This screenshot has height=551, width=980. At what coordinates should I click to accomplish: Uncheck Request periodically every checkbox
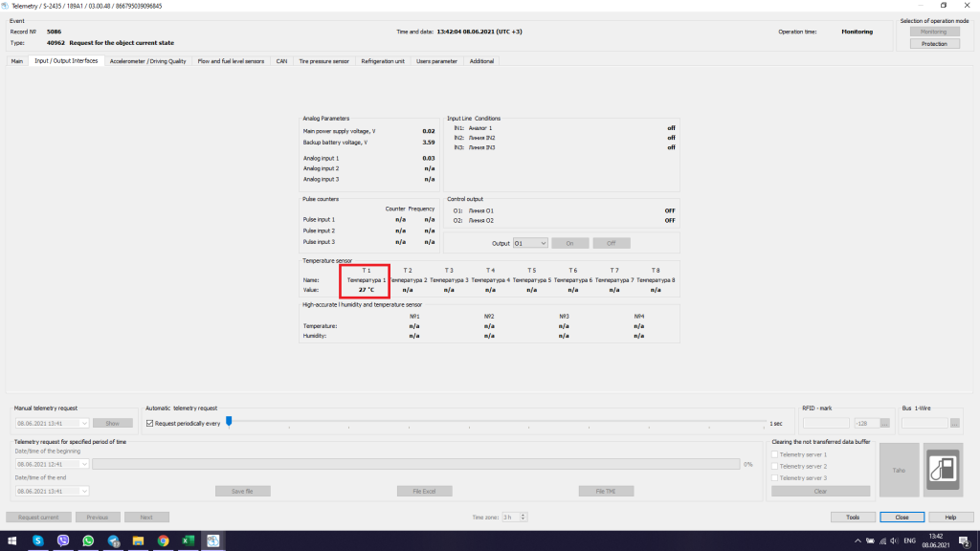point(149,423)
